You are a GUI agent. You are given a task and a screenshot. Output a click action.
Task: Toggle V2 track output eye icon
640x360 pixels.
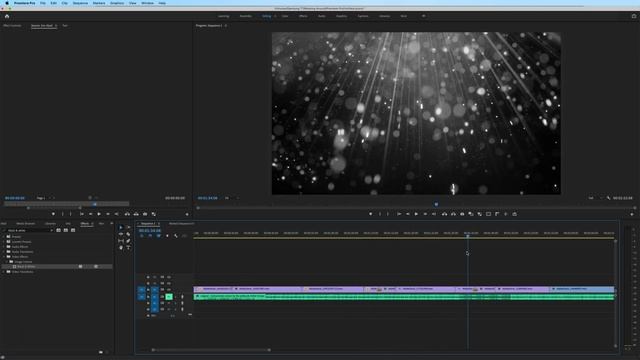169,283
